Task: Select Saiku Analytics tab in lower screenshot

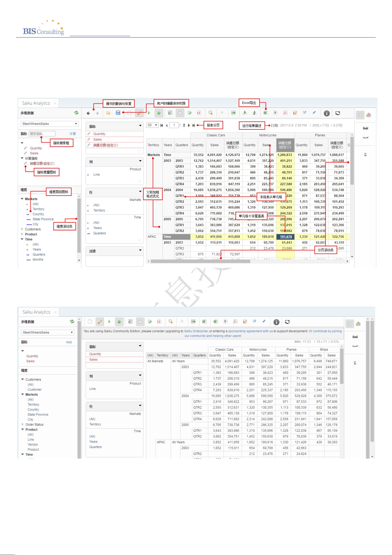Action: coord(37,312)
